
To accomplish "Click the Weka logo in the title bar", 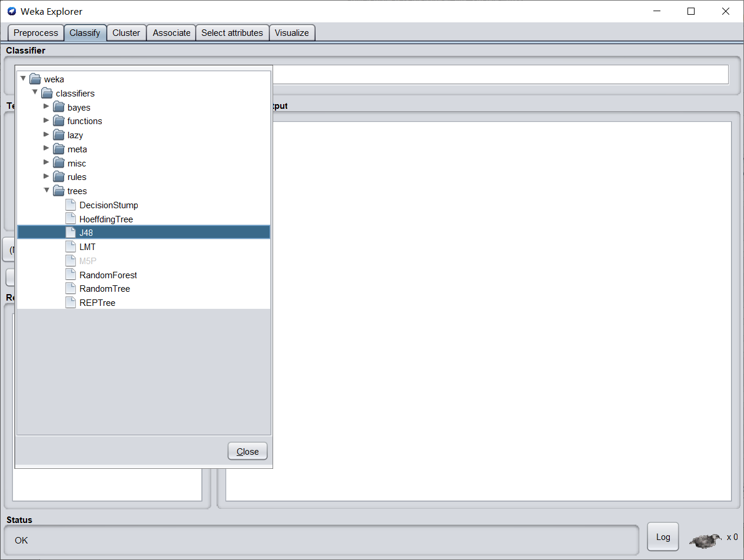I will point(13,11).
